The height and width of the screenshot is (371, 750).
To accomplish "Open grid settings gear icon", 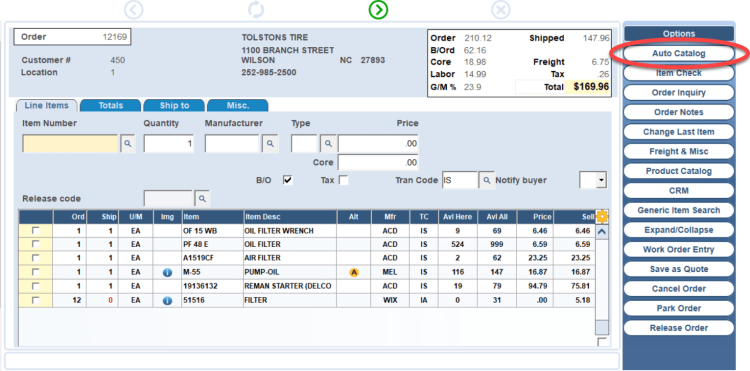I will [x=602, y=217].
